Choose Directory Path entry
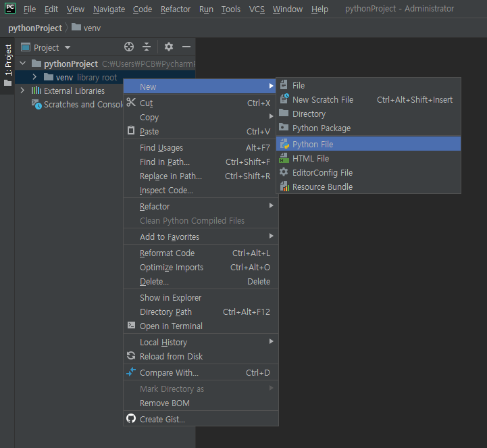 pos(201,312)
